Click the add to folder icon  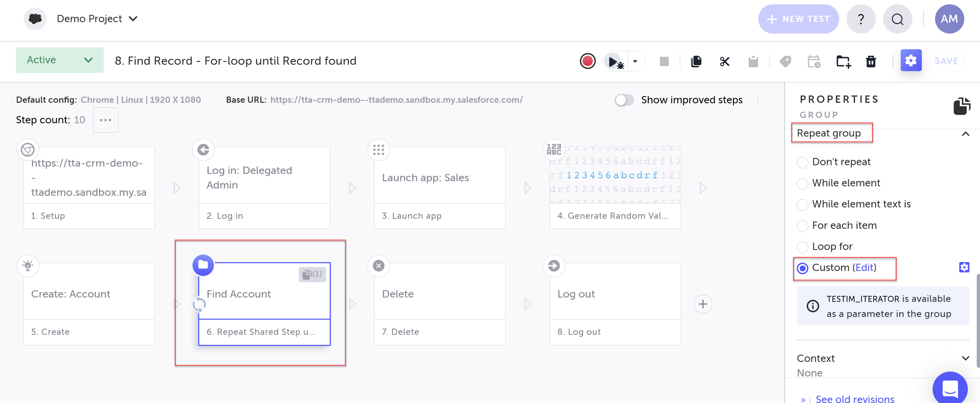843,61
